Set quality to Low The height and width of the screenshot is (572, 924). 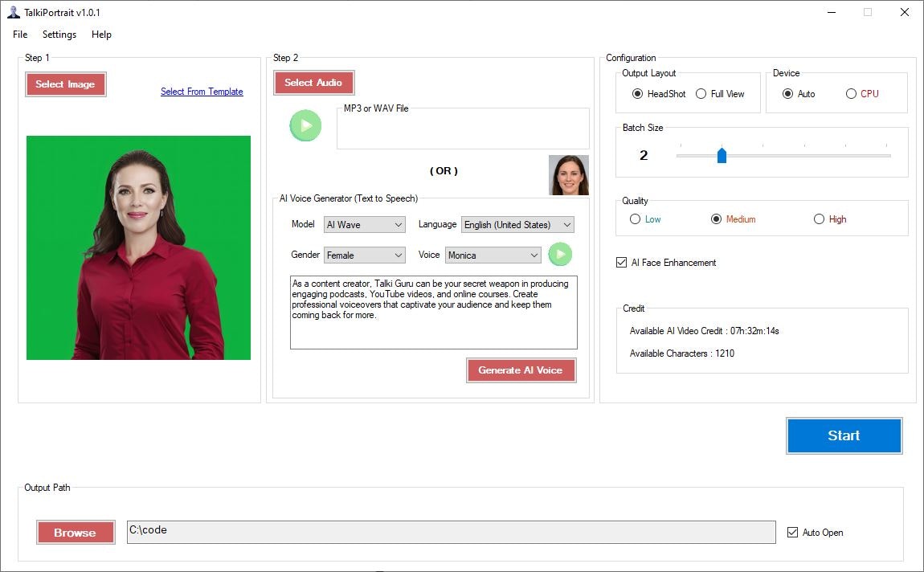(644, 219)
